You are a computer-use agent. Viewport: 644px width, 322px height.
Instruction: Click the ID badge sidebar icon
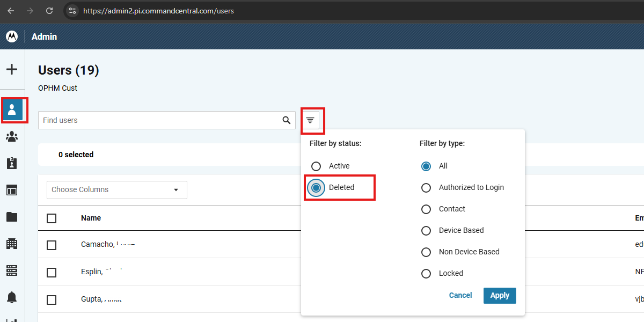pyautogui.click(x=12, y=163)
